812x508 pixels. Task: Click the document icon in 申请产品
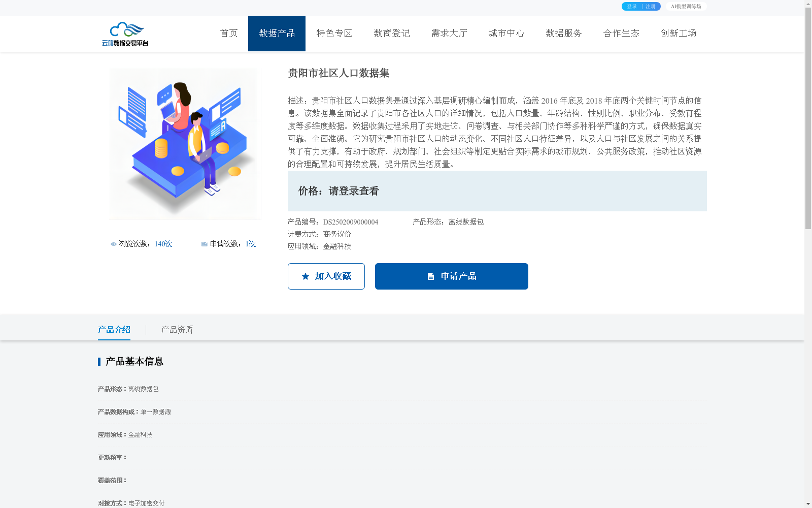(x=431, y=276)
